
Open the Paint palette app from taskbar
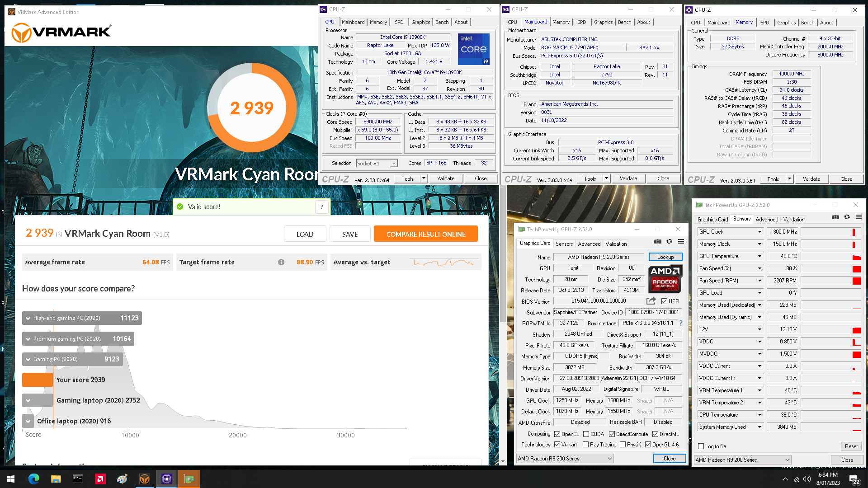pos(122,479)
